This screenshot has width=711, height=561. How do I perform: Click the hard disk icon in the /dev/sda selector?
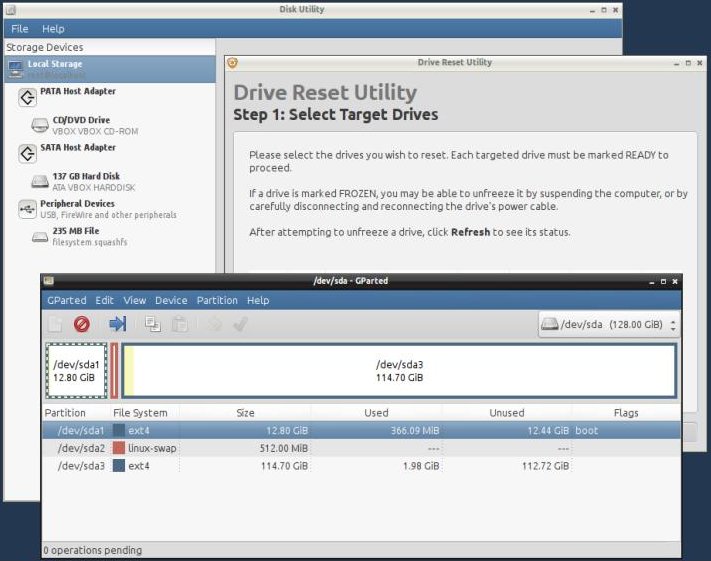pos(550,324)
